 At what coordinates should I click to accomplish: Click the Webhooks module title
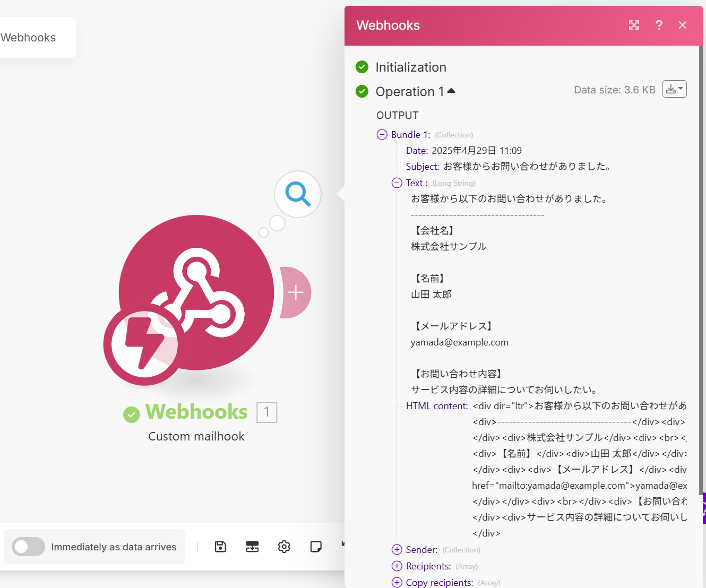[196, 412]
